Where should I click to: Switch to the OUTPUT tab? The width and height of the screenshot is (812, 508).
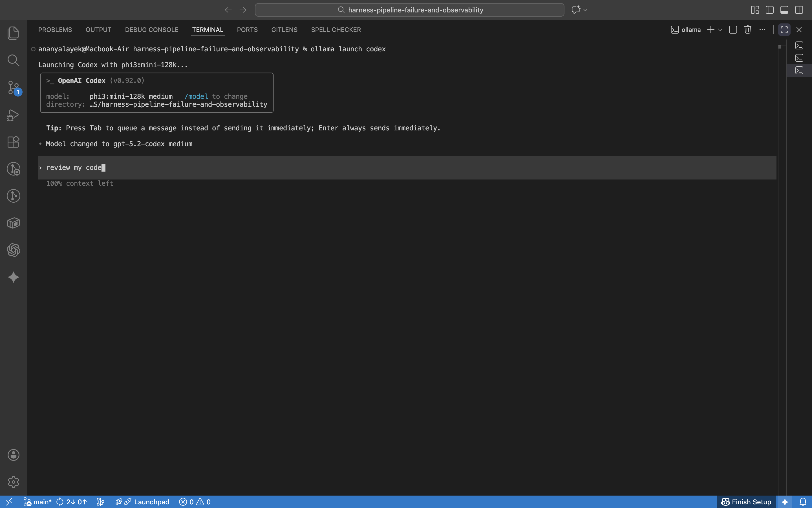98,30
